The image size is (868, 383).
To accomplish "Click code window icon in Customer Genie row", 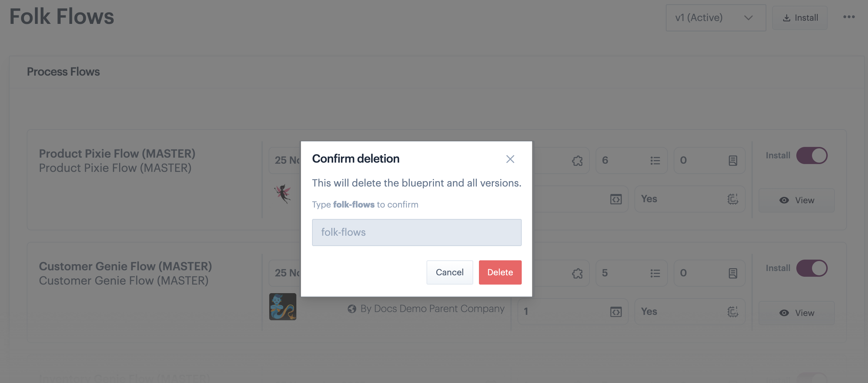I will pos(616,312).
